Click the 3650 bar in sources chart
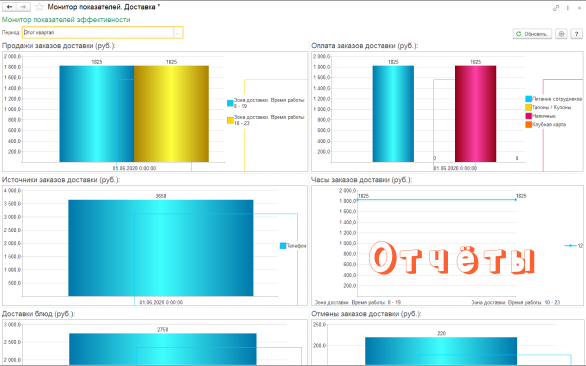This screenshot has width=586, height=366. (161, 248)
